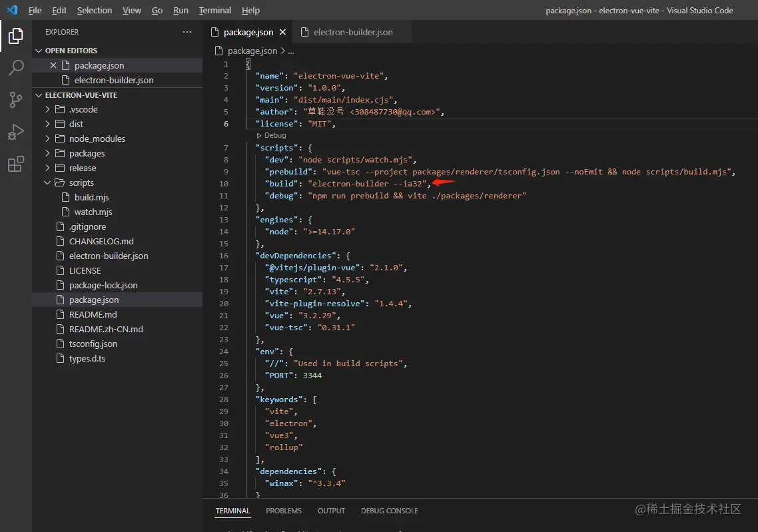The image size is (758, 532).
Task: Switch to the DEBUG CONSOLE panel tab
Action: click(x=389, y=511)
